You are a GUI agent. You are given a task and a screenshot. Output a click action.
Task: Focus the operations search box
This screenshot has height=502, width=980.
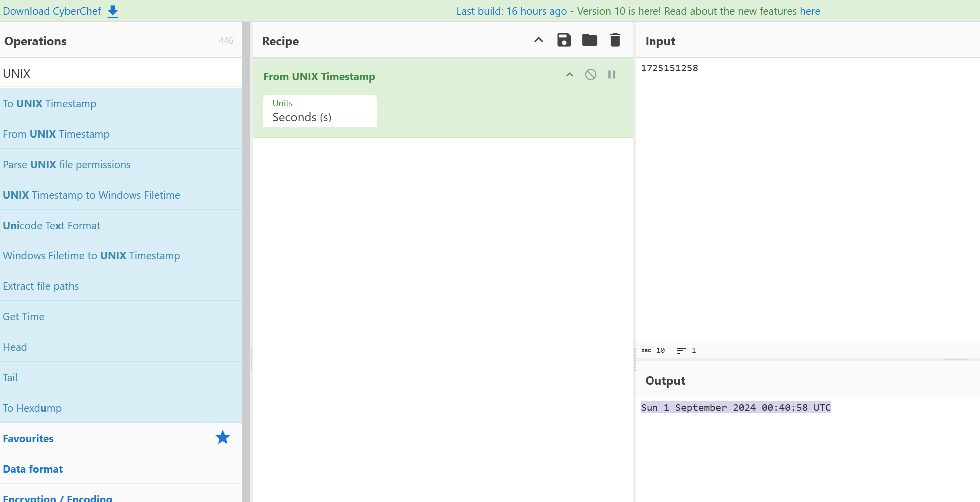121,74
